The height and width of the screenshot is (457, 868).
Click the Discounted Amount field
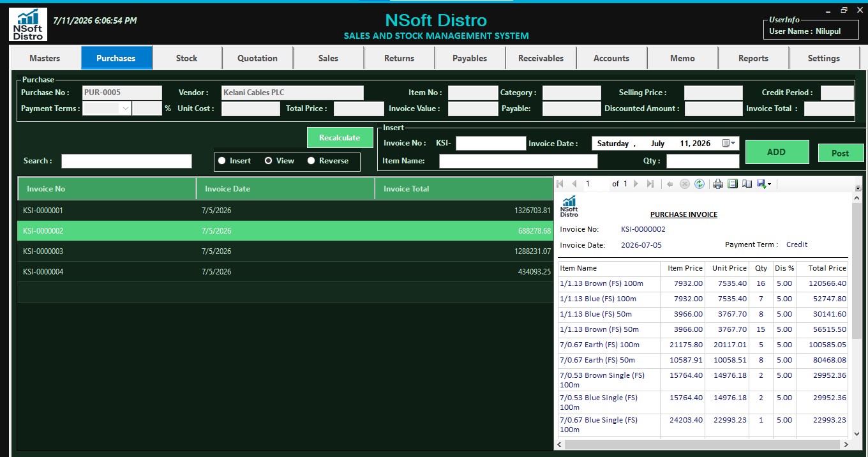(714, 109)
